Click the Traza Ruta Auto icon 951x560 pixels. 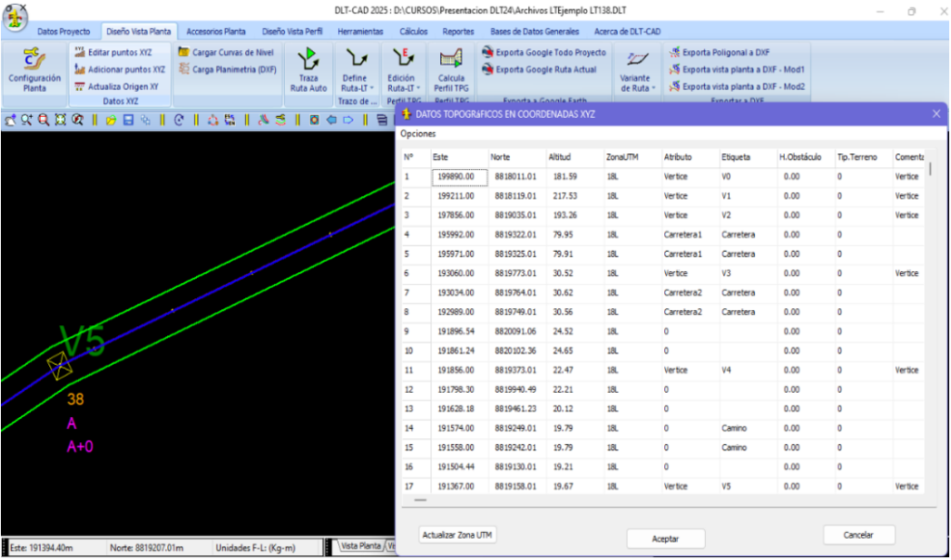(x=308, y=69)
